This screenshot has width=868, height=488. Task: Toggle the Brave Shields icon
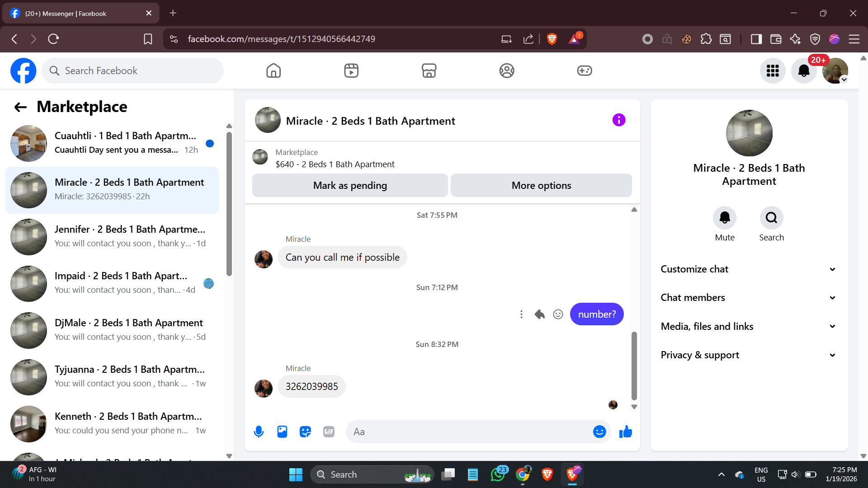(x=552, y=39)
